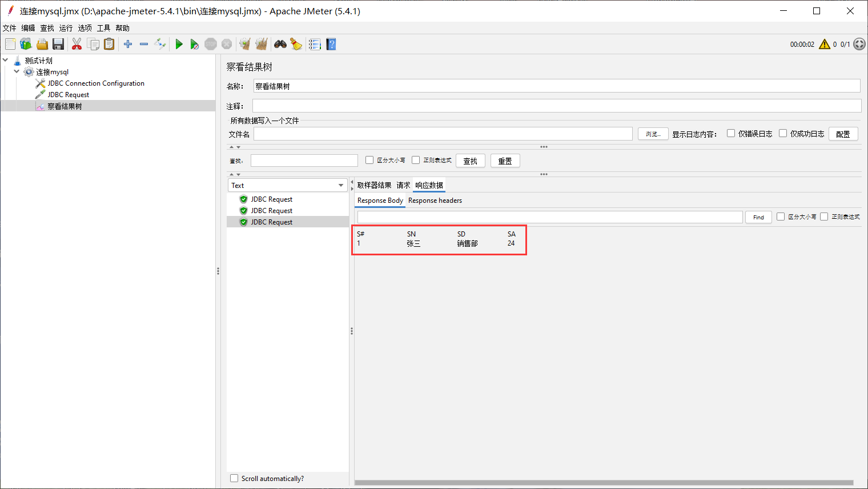Click the warning triangle log indicator
The height and width of the screenshot is (489, 868).
coord(824,44)
